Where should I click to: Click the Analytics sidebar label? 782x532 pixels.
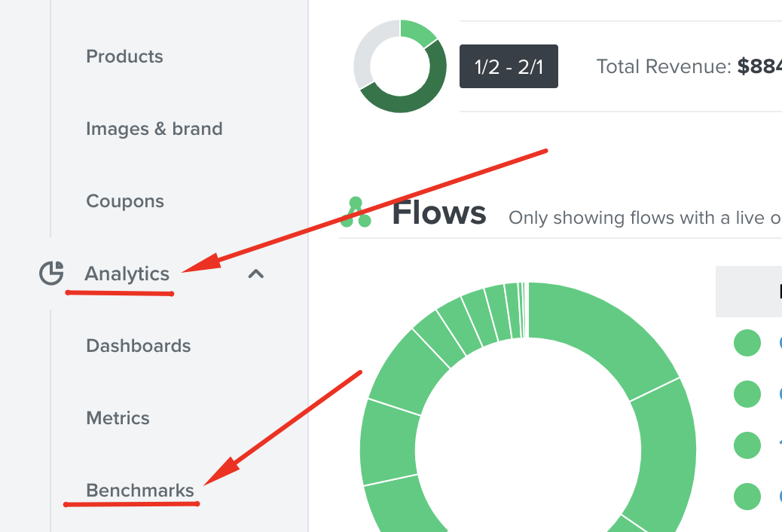pos(126,274)
